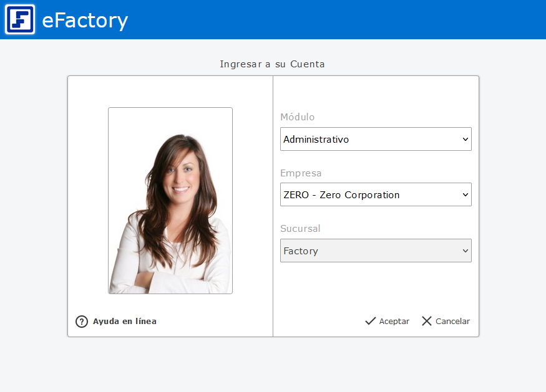Click the user profile photo

point(170,201)
